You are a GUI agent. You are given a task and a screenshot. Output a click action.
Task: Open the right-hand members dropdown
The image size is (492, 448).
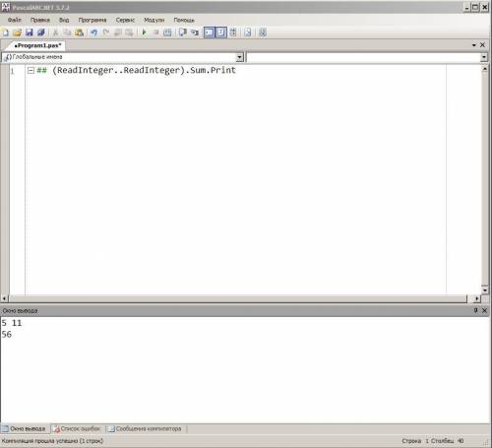pyautogui.click(x=484, y=57)
